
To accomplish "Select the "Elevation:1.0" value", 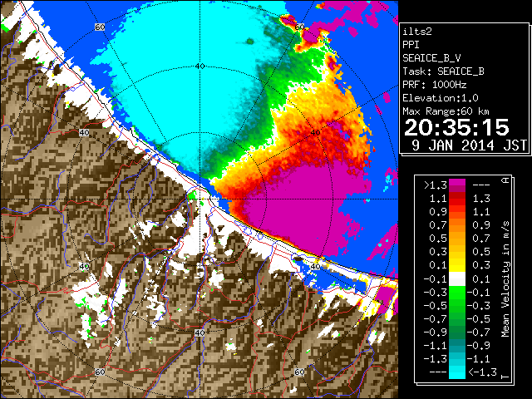I will (441, 98).
